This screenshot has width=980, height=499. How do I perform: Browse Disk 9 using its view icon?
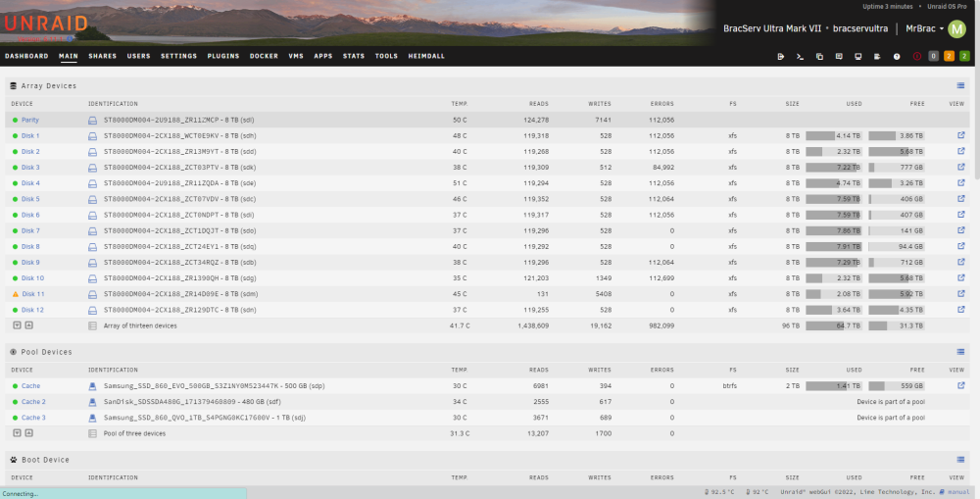tap(961, 262)
